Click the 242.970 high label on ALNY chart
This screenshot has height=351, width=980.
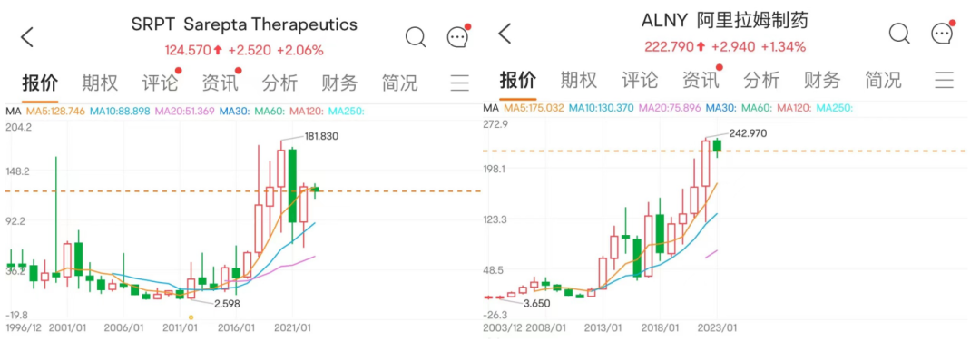click(x=748, y=133)
